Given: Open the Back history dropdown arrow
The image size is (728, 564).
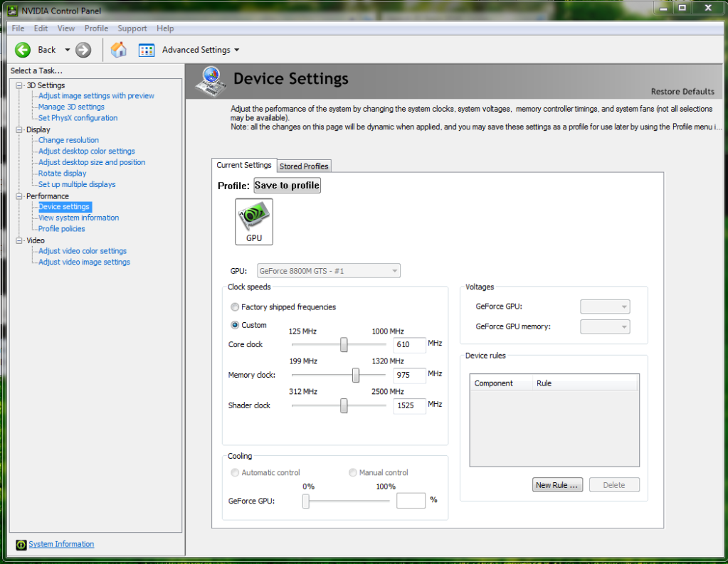Looking at the screenshot, I should click(68, 50).
